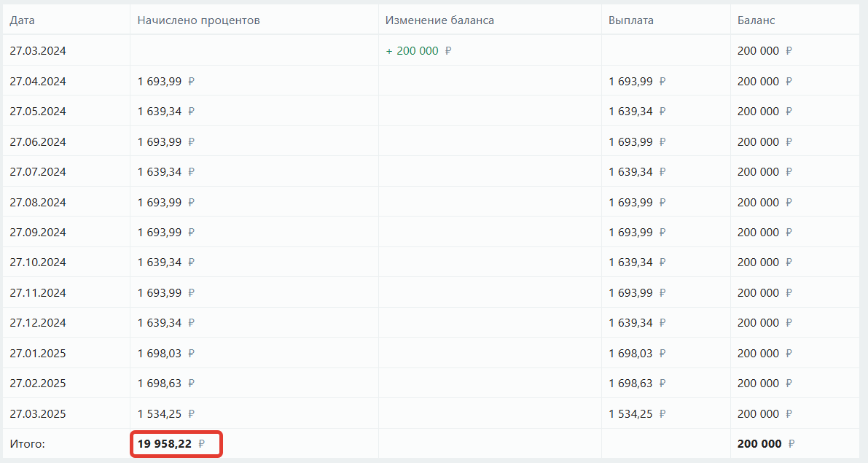868x463 pixels.
Task: Select payout amount in the 27.09.2024 row
Action: 630,233
